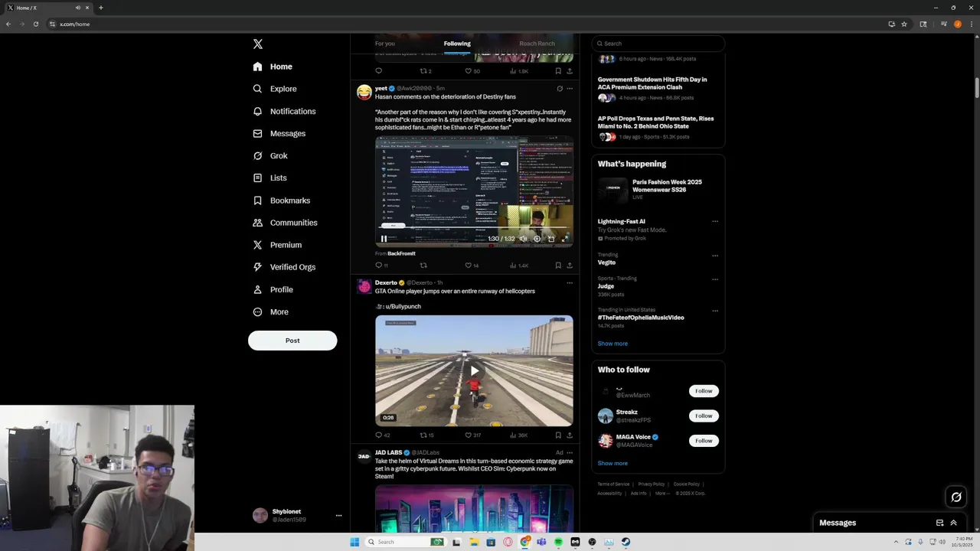Follow the Streakz account
This screenshot has width=980, height=551.
[x=704, y=416]
